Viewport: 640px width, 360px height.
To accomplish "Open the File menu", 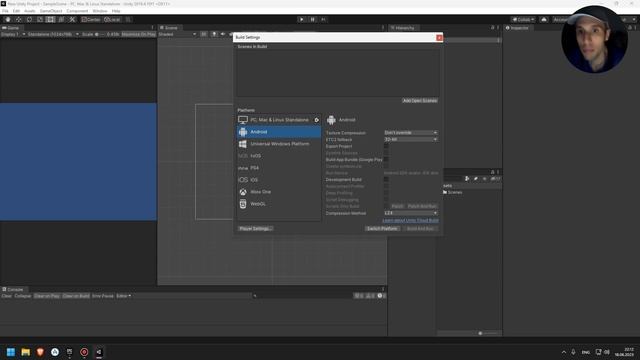I will (5, 11).
